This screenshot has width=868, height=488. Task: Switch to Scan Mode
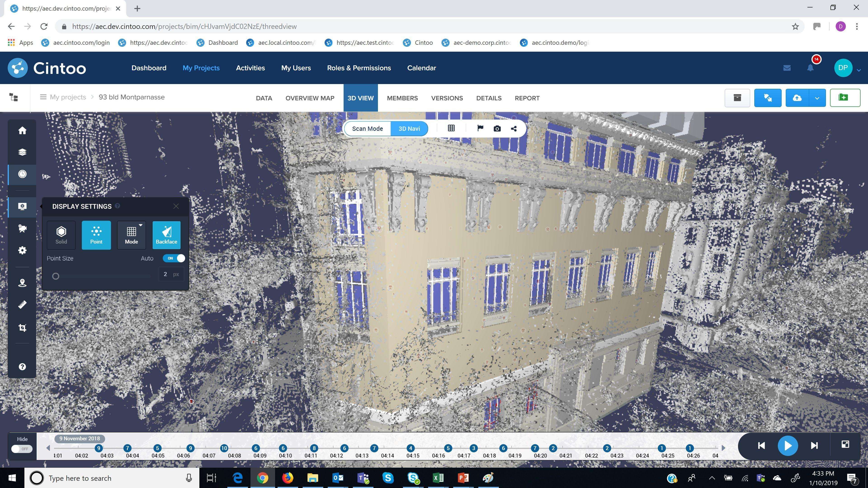coord(367,129)
